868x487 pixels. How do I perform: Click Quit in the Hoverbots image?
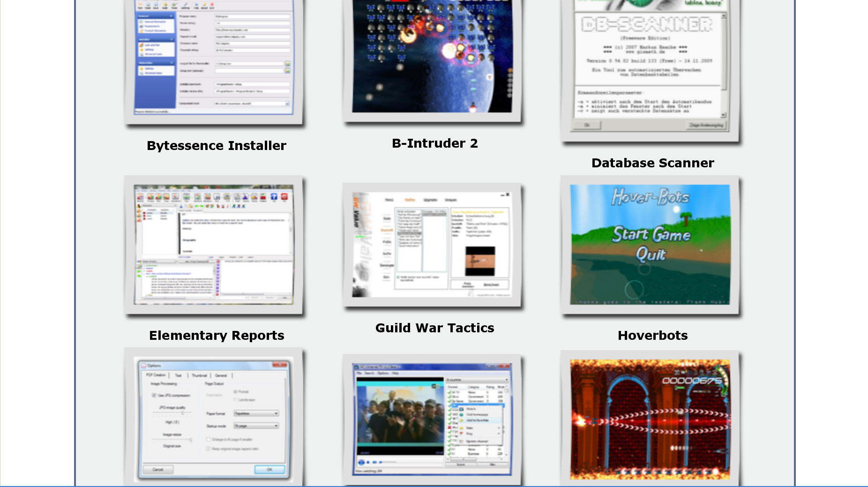point(651,255)
